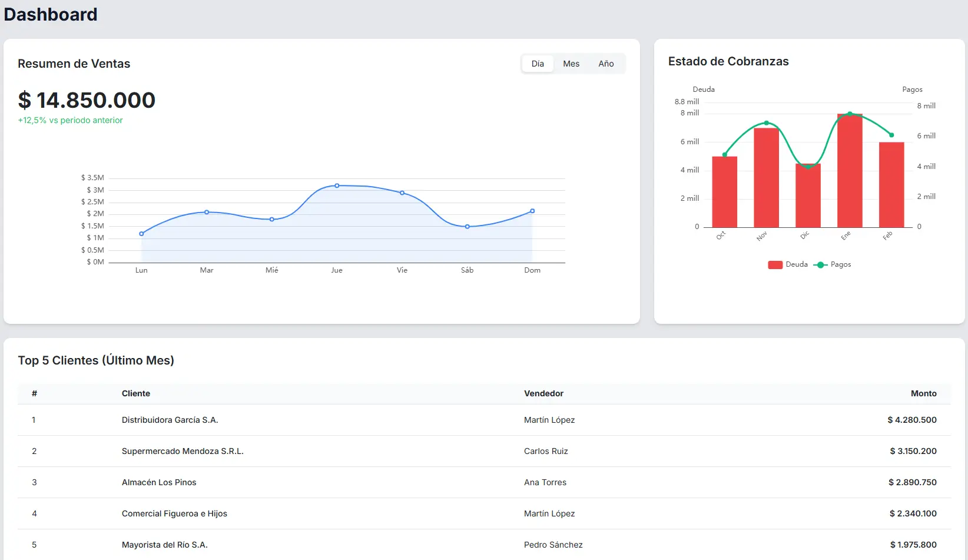Sort table by Cliente column header
Screen dimensions: 968x560
(x=136, y=393)
